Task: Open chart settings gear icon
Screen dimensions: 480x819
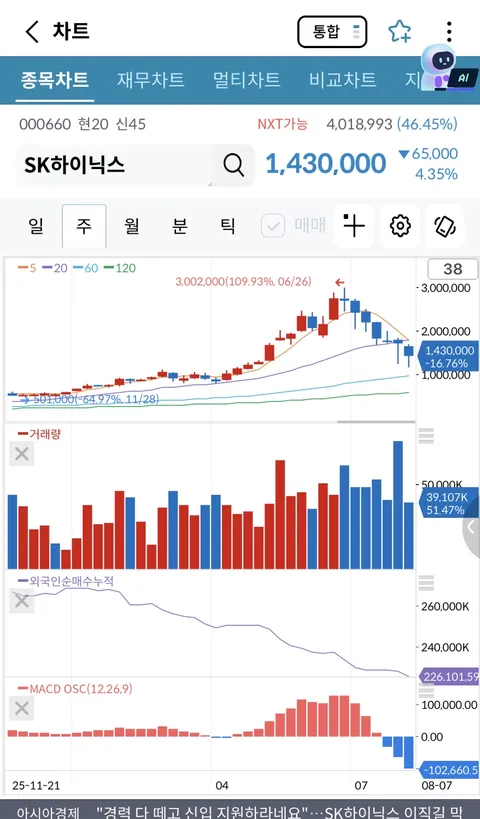Action: 400,226
